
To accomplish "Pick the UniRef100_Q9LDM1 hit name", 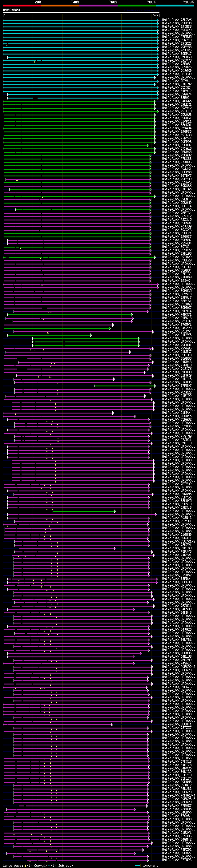I will 177,345.
